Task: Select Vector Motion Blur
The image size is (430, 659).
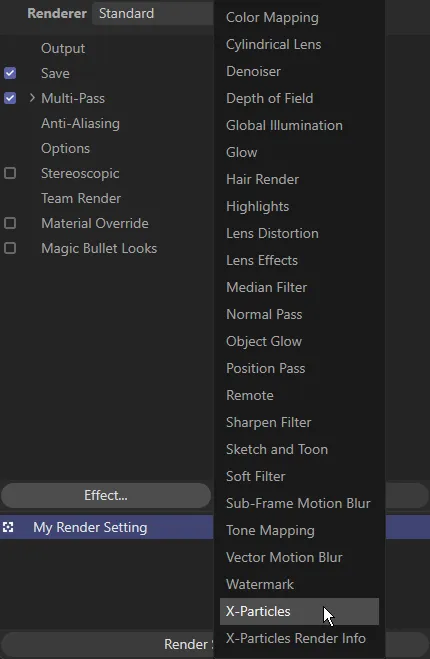Action: click(299, 557)
